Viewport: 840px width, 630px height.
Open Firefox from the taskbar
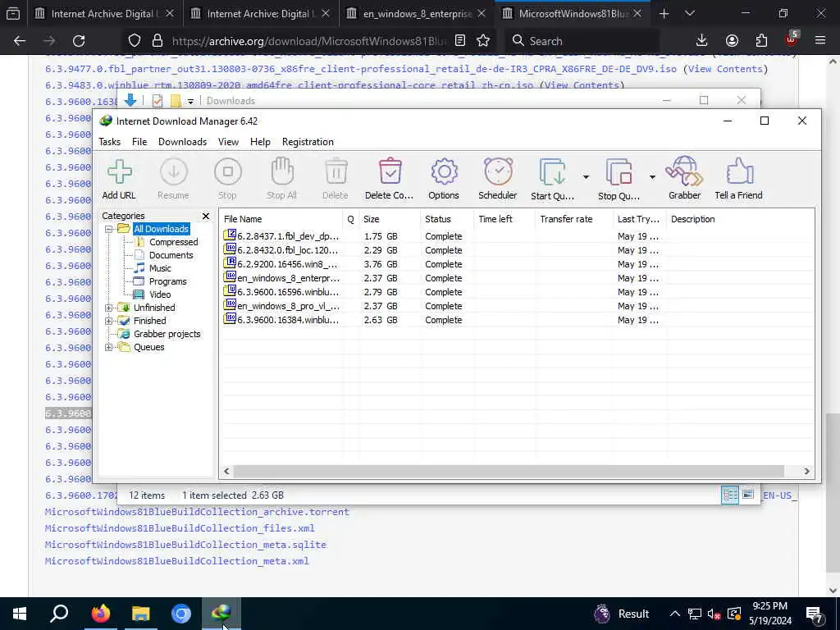[x=100, y=614]
